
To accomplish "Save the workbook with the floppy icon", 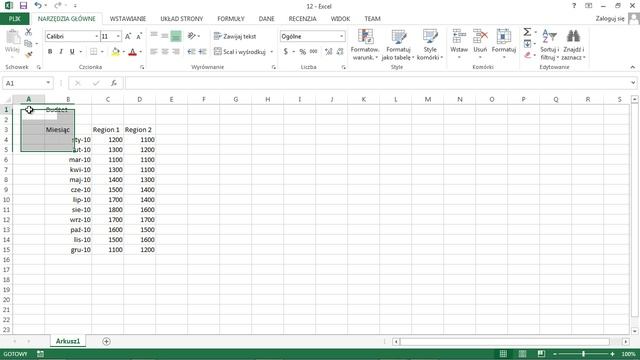I will coord(23,6).
